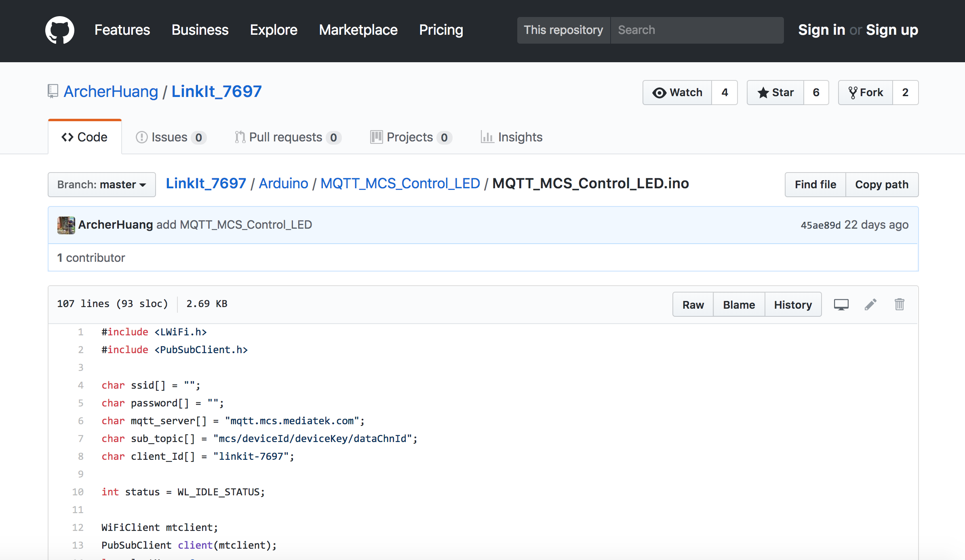View the Raw file
The width and height of the screenshot is (965, 560).
(693, 305)
